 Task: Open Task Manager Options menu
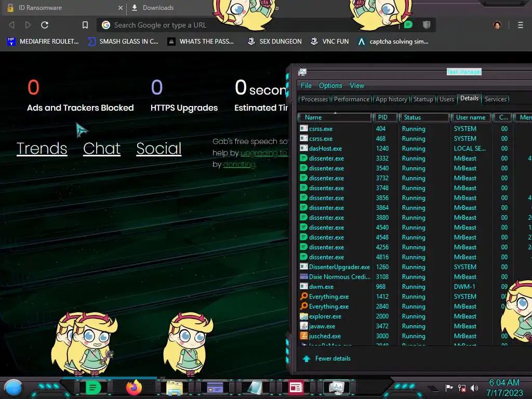pos(330,86)
